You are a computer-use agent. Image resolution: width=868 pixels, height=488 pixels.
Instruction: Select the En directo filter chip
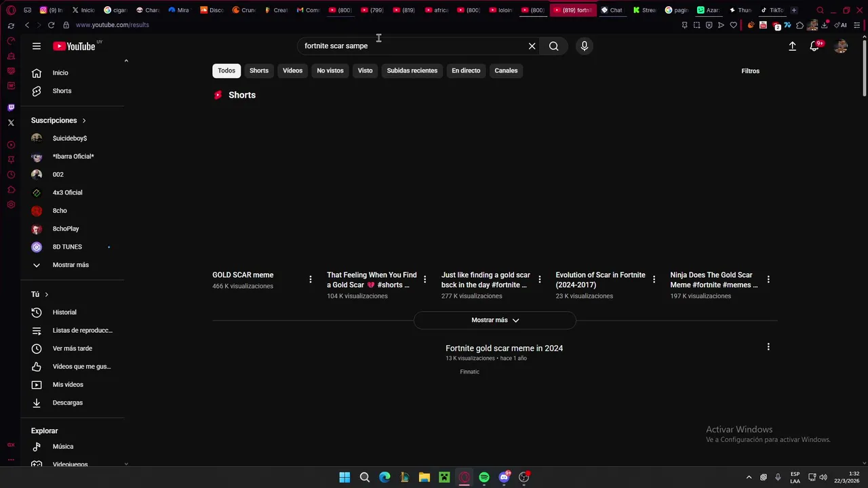(466, 70)
